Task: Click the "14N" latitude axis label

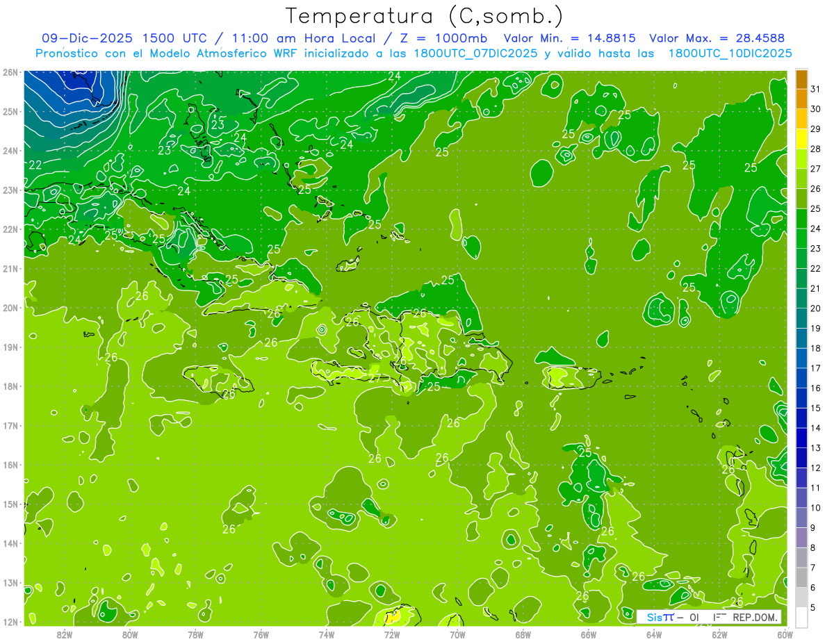Action: point(10,543)
